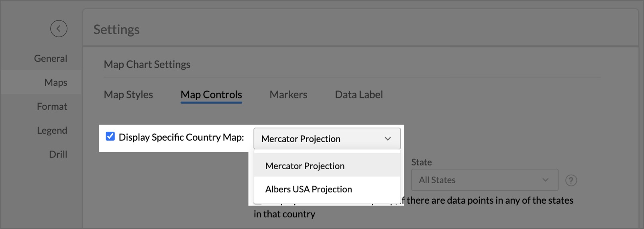Open the Format settings section

coord(52,106)
